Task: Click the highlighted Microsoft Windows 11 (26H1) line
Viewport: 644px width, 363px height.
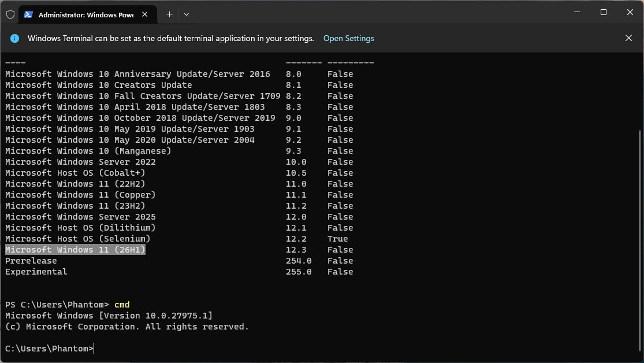Action: pyautogui.click(x=75, y=249)
